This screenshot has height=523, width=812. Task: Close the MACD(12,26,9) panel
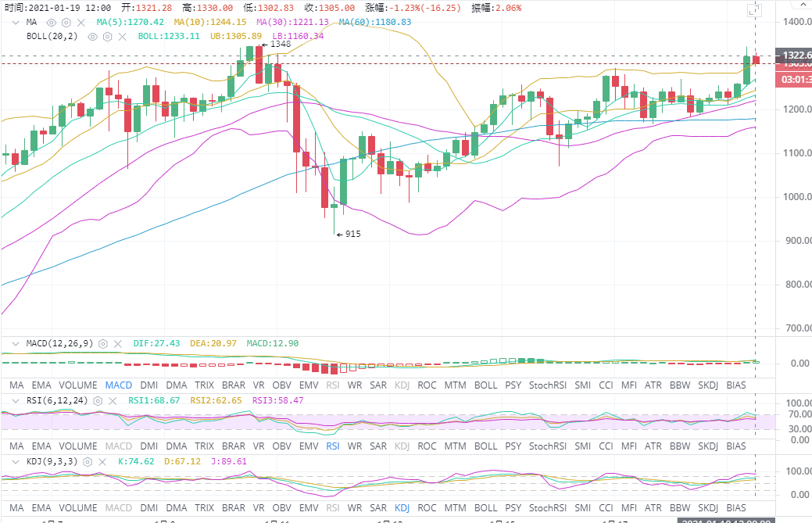tap(118, 344)
